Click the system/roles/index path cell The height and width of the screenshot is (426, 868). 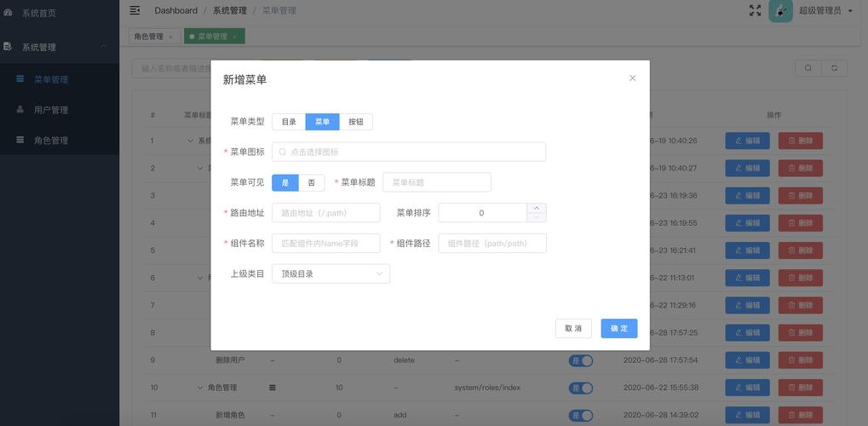[487, 388]
